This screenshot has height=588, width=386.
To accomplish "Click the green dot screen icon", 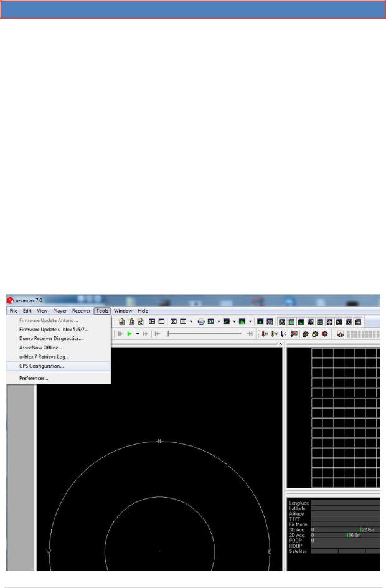I will (260, 322).
